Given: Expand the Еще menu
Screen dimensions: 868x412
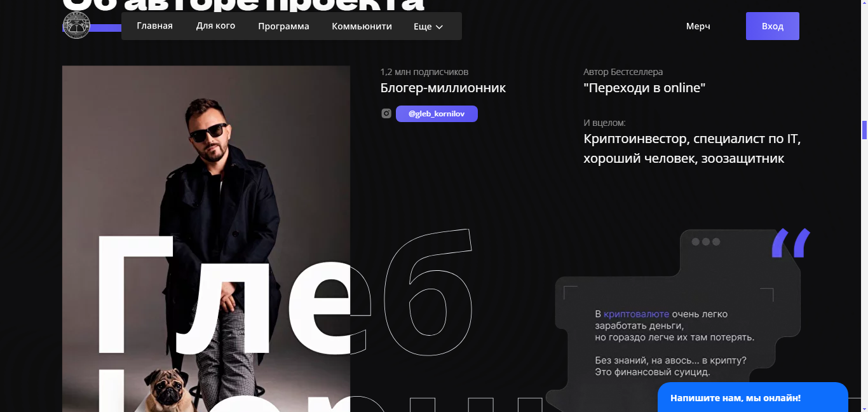Looking at the screenshot, I should 428,27.
